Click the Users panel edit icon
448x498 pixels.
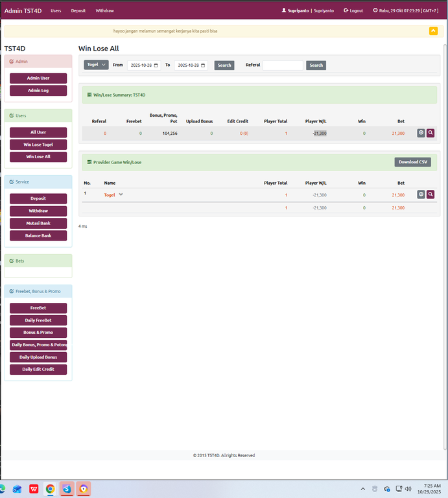12,115
